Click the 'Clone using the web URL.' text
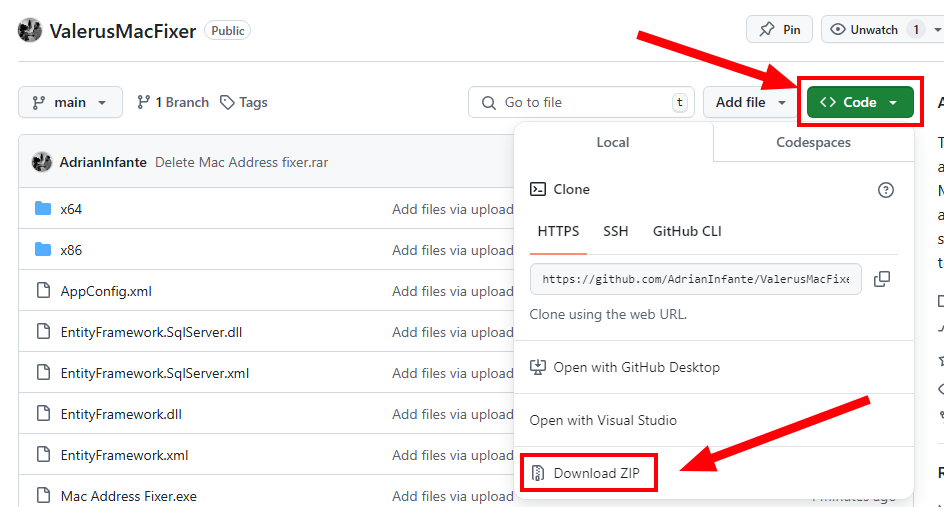Screen dimensions: 944x507 coord(608,314)
